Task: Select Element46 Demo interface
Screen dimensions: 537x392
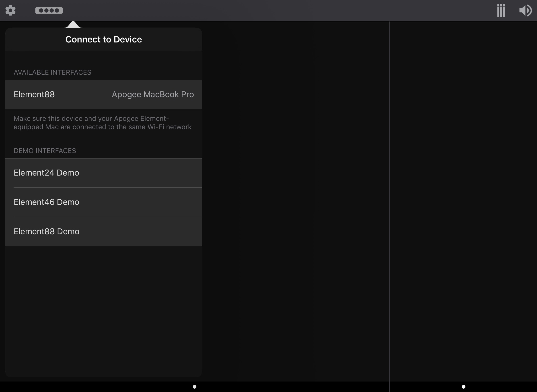Action: [46, 202]
